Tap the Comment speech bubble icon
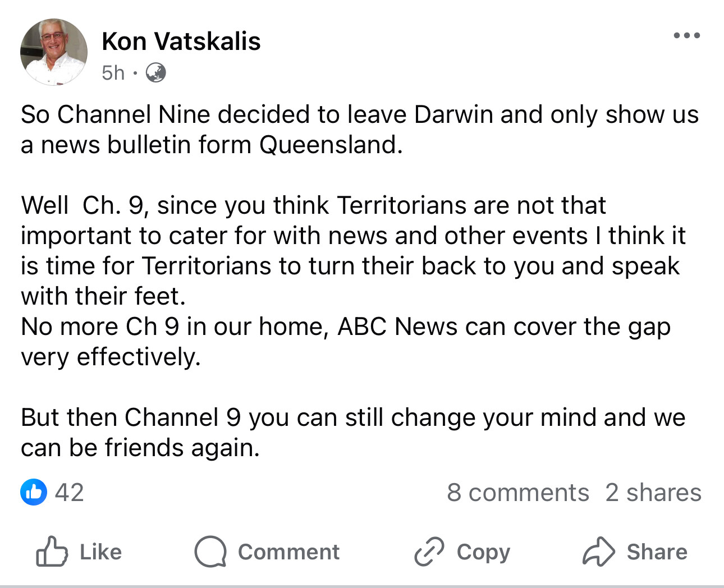Image resolution: width=724 pixels, height=588 pixels. point(210,552)
